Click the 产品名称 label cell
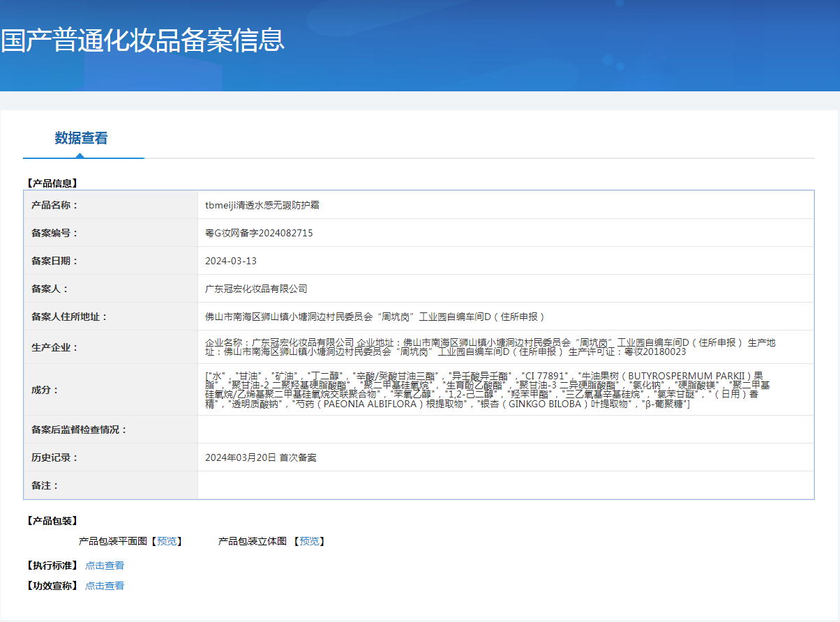The height and width of the screenshot is (622, 840). tap(111, 205)
